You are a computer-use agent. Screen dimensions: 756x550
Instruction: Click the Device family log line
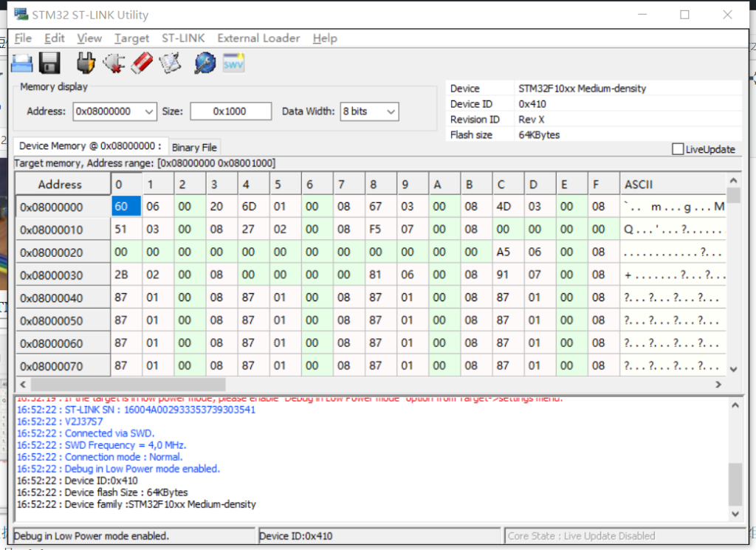click(x=137, y=504)
